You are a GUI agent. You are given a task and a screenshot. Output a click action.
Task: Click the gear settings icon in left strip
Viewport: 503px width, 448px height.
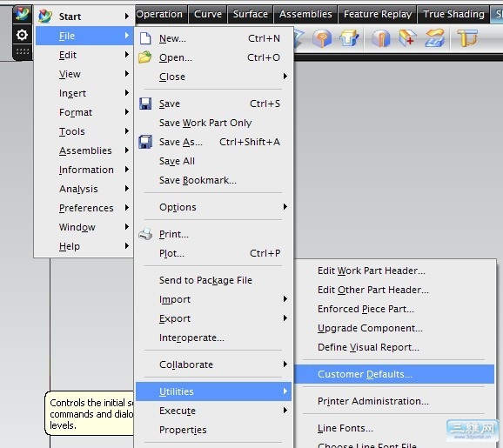point(22,35)
